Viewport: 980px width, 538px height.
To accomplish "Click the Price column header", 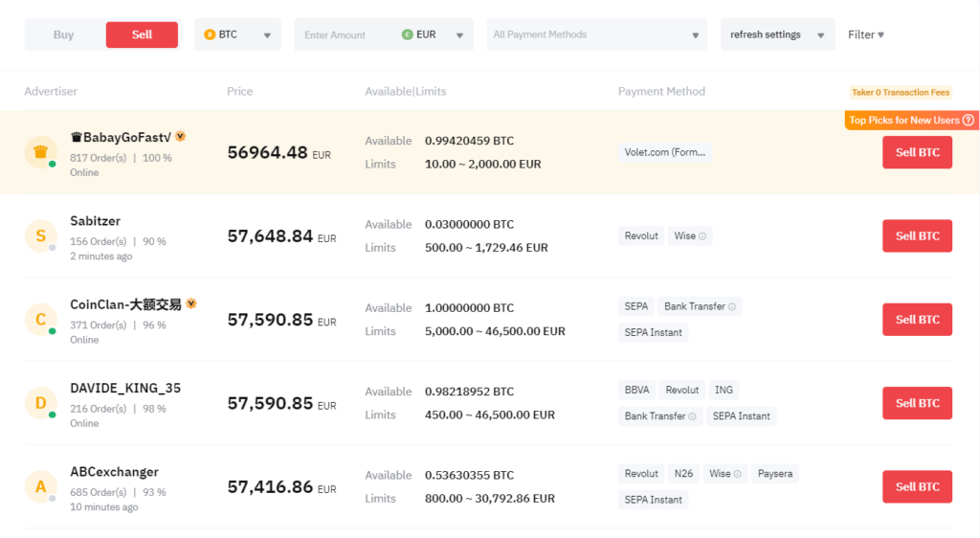I will (x=240, y=92).
